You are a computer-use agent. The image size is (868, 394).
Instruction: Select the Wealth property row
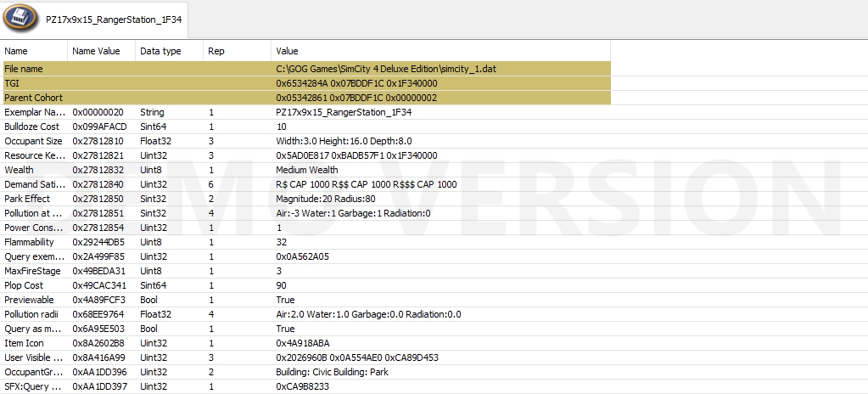[x=306, y=170]
